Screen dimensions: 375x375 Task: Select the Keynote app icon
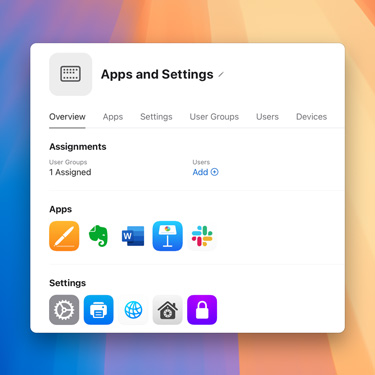[x=168, y=236]
